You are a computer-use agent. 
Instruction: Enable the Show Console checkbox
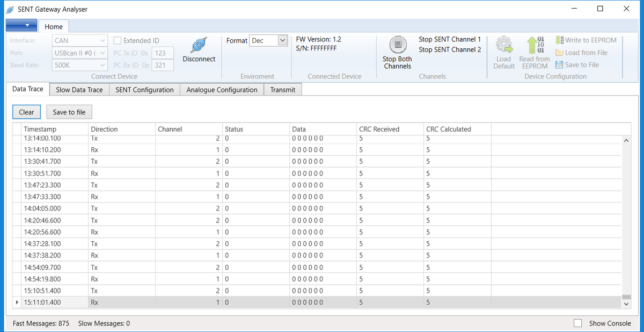click(577, 323)
